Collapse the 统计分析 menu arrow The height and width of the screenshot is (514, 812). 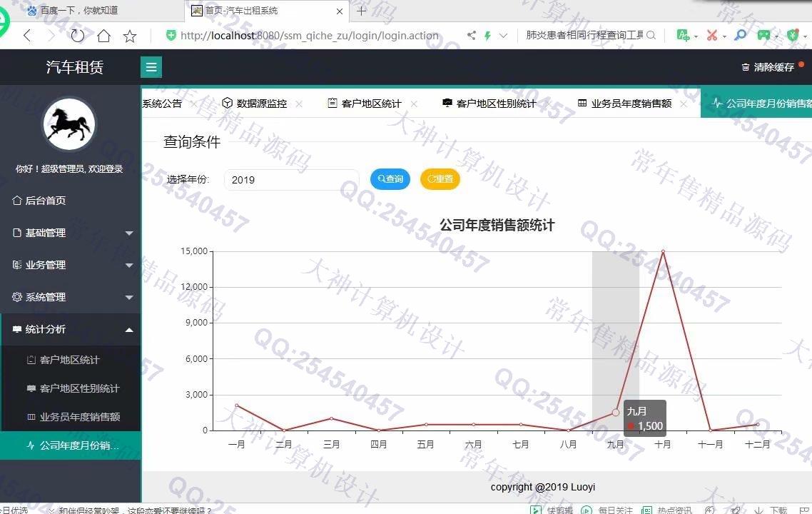[129, 330]
